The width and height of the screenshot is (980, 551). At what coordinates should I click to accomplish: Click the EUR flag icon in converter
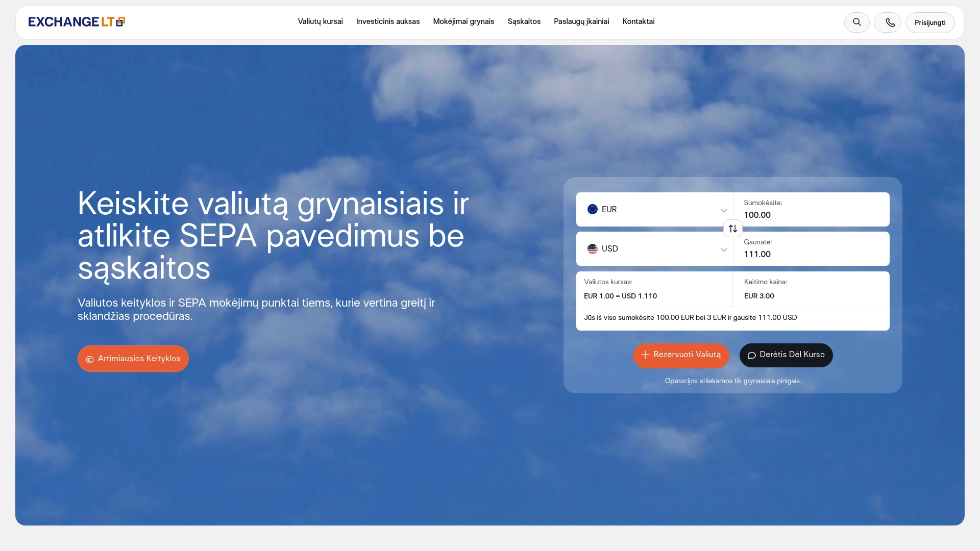(592, 209)
